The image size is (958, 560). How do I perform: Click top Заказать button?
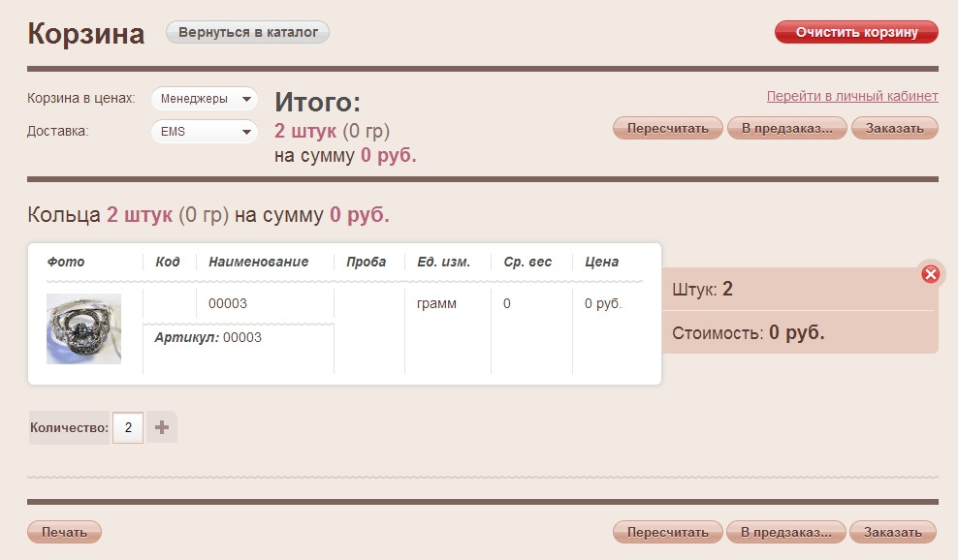click(x=894, y=128)
